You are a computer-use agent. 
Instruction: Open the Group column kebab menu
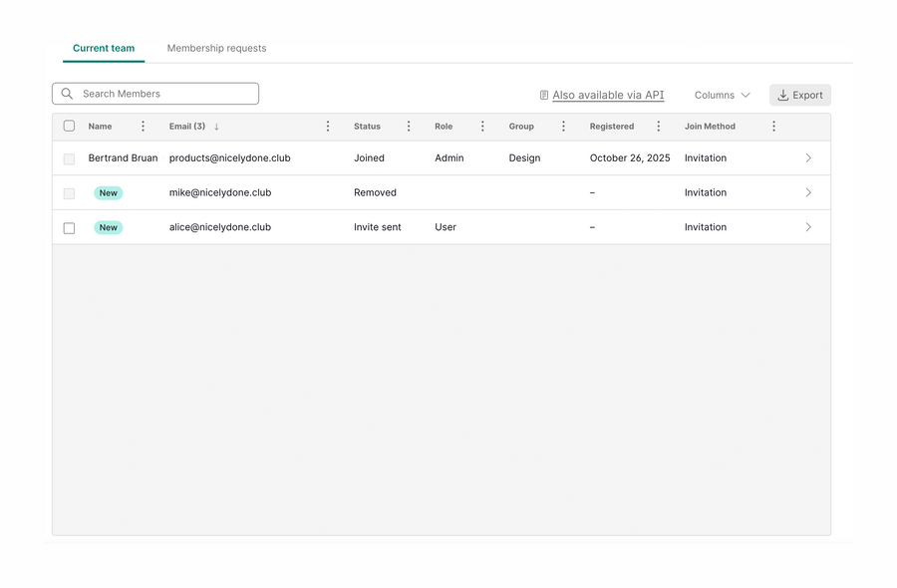563,127
